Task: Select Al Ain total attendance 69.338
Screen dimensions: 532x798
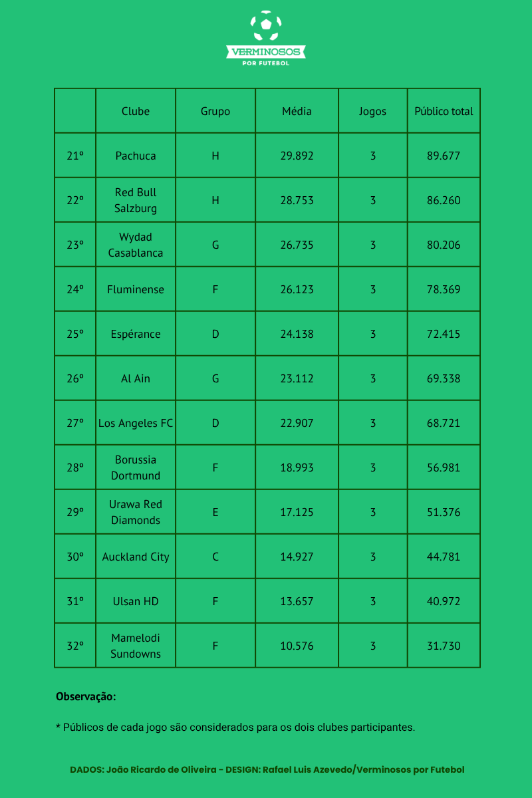Action: (444, 378)
